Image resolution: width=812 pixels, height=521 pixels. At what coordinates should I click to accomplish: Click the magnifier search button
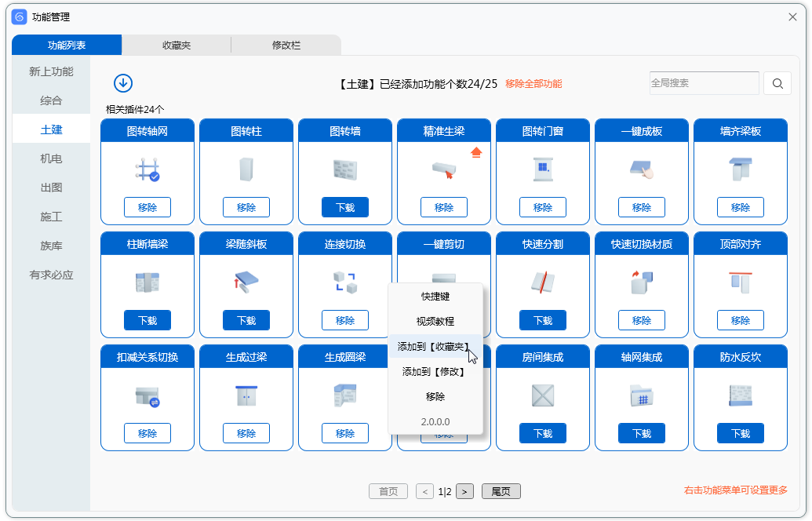[x=777, y=84]
